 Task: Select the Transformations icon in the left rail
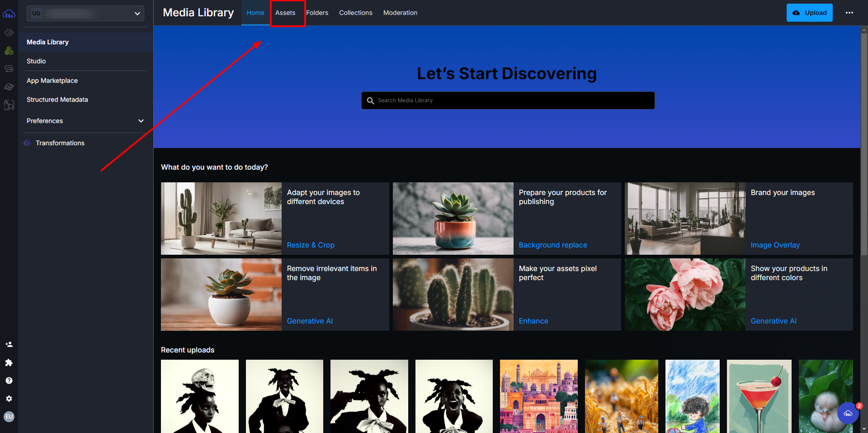point(9,33)
